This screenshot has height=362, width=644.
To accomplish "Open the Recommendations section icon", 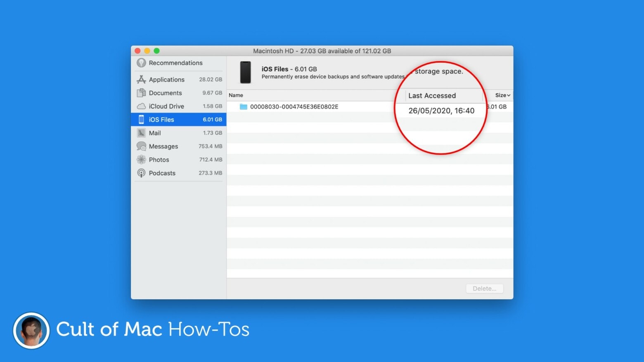I will 142,63.
